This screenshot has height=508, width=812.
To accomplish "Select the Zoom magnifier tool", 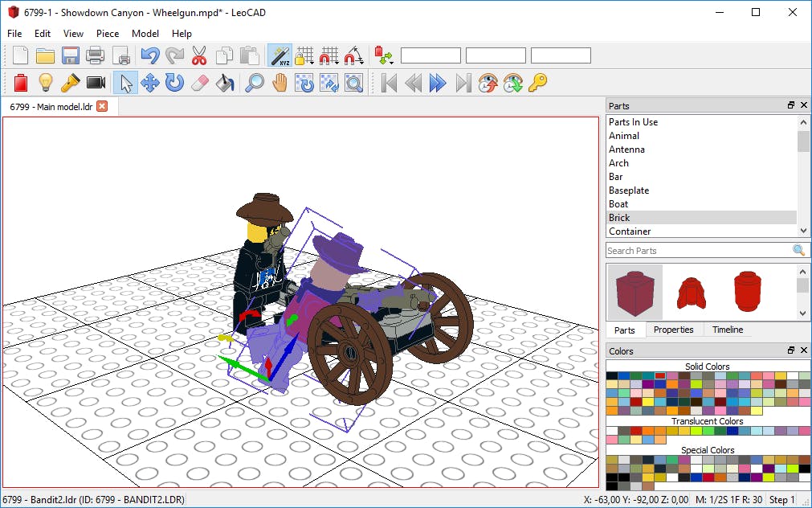I will click(255, 83).
